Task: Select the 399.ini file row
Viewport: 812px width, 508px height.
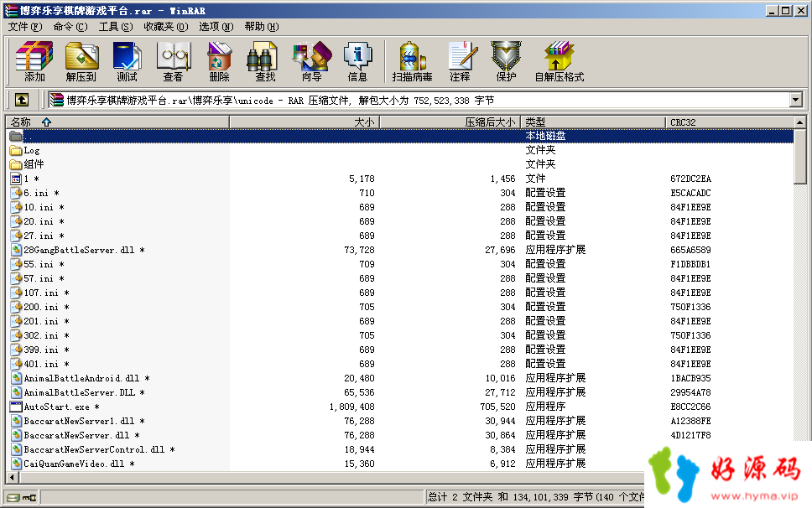Action: coord(400,350)
